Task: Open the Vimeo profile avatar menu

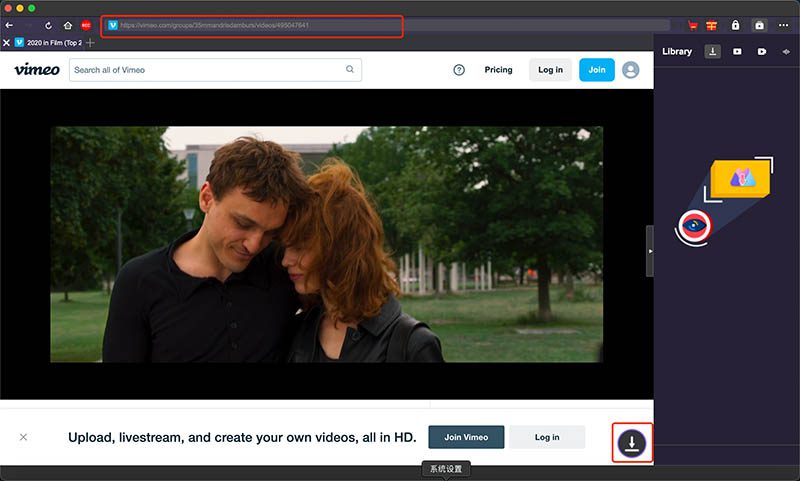Action: [x=631, y=70]
